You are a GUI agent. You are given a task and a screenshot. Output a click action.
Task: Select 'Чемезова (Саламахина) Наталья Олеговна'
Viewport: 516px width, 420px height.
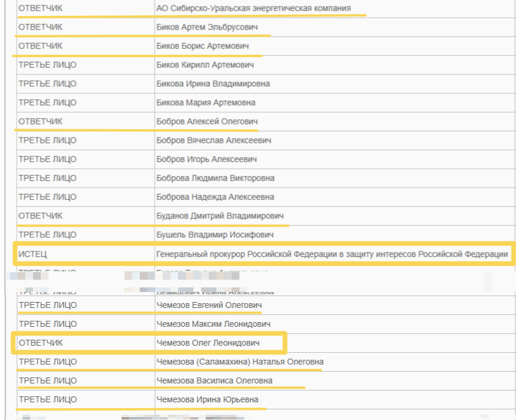240,362
